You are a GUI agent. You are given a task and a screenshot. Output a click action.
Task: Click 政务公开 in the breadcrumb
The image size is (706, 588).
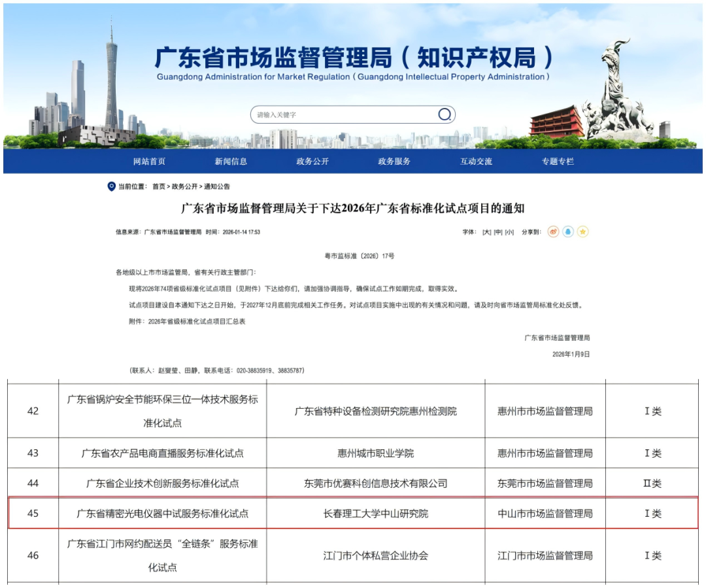184,187
